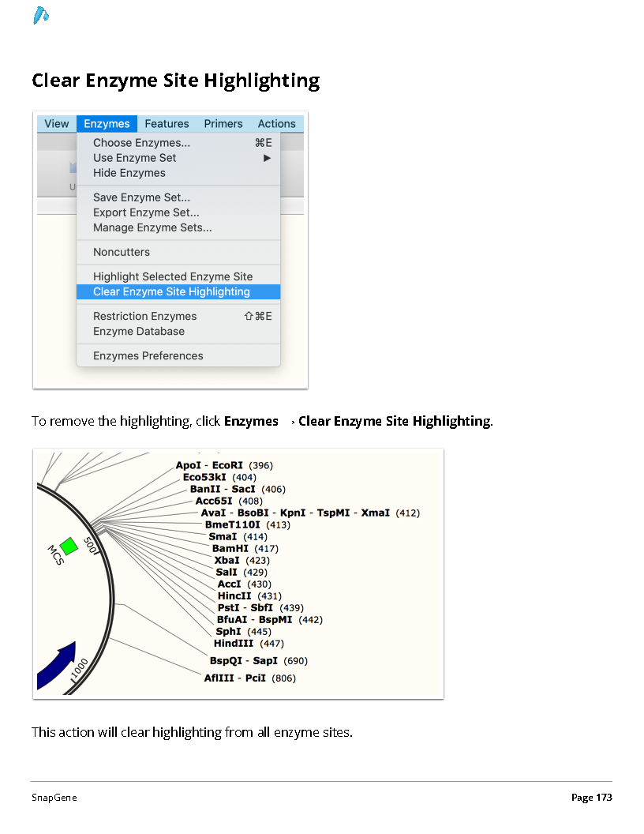
Task: Click the SnapGene logo icon at top
Action: click(40, 16)
